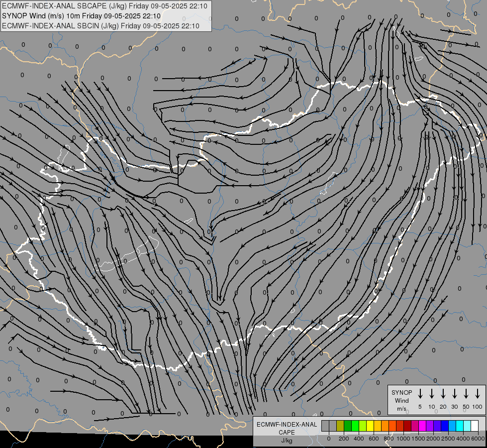Select the orange swatch left of the 800 tick
The height and width of the screenshot is (448, 487).
(x=385, y=426)
